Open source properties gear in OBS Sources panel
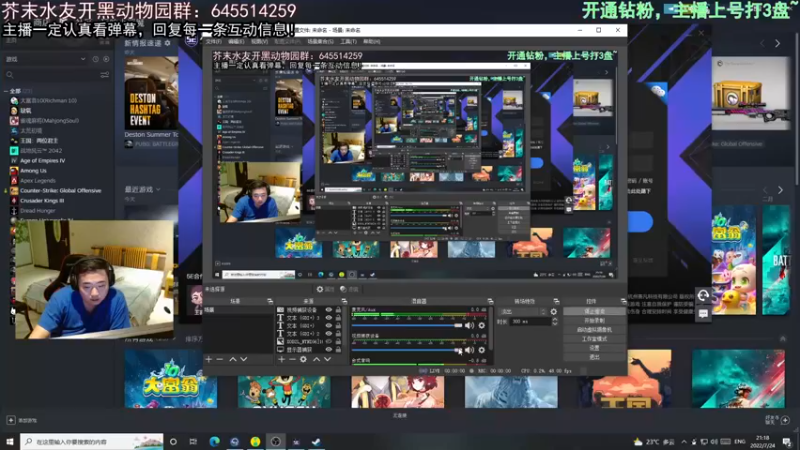 (304, 359)
